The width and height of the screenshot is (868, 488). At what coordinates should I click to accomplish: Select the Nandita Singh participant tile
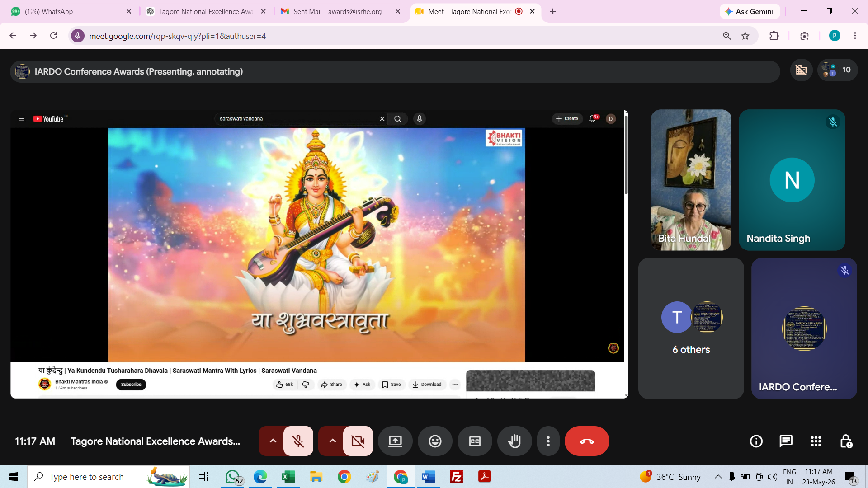[792, 180]
